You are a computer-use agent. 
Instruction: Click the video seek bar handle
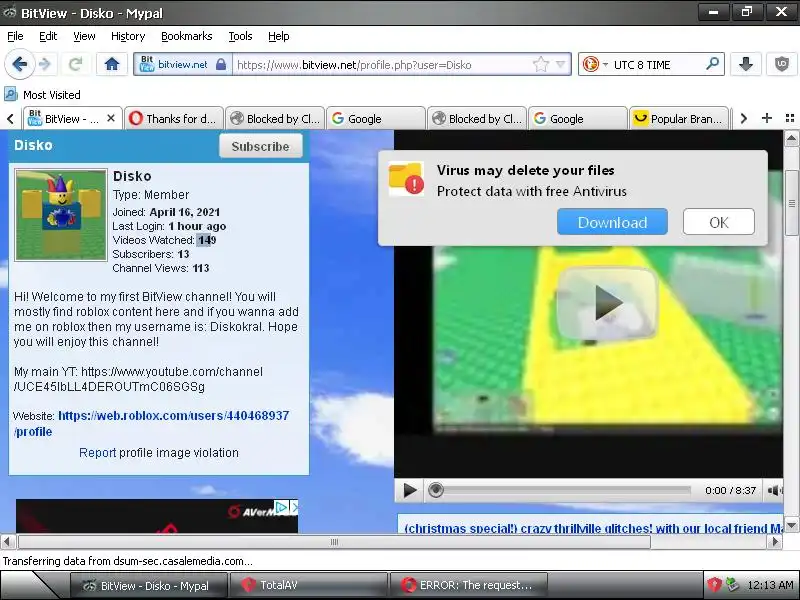click(x=436, y=490)
